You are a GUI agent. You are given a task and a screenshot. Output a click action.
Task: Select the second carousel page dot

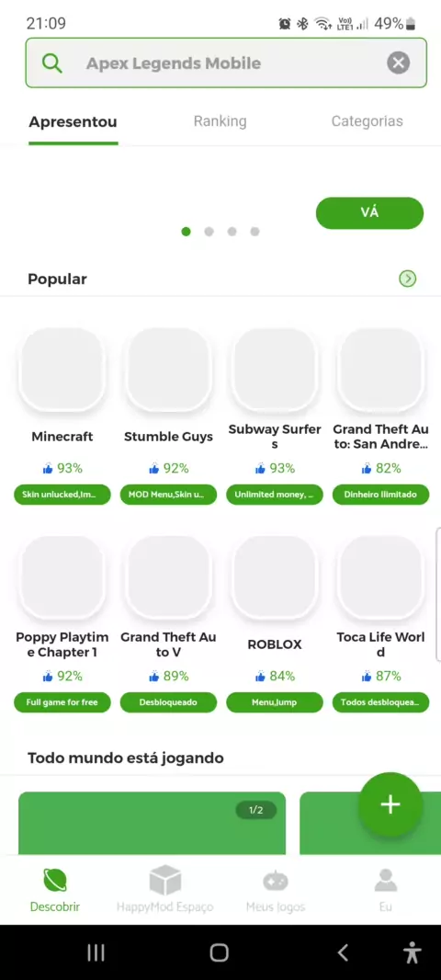209,232
